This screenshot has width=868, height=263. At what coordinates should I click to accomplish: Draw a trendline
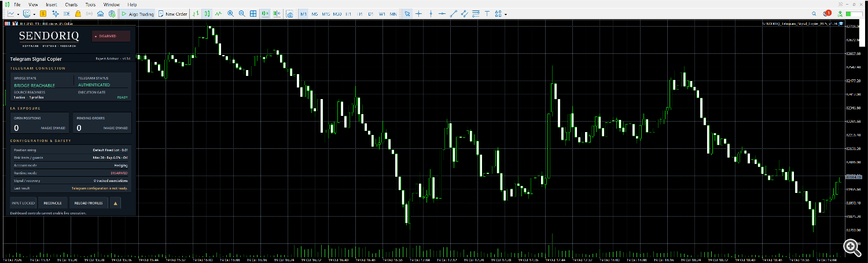pyautogui.click(x=453, y=13)
